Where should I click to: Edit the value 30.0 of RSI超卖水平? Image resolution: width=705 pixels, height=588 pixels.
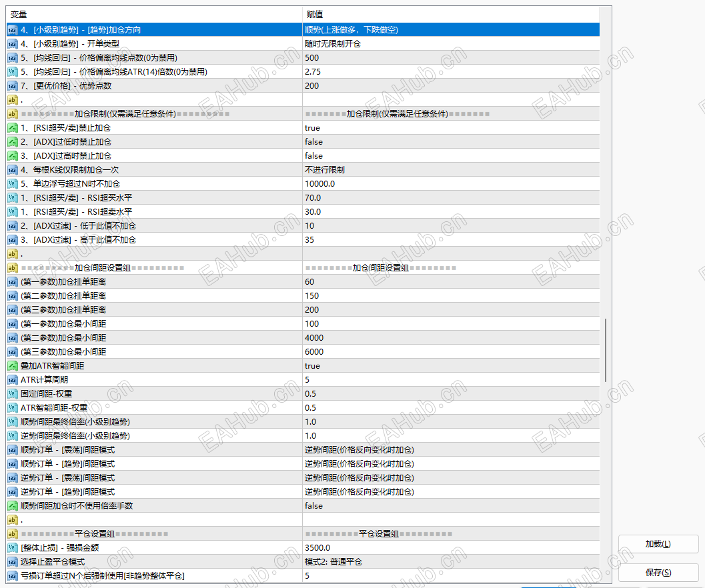click(451, 212)
